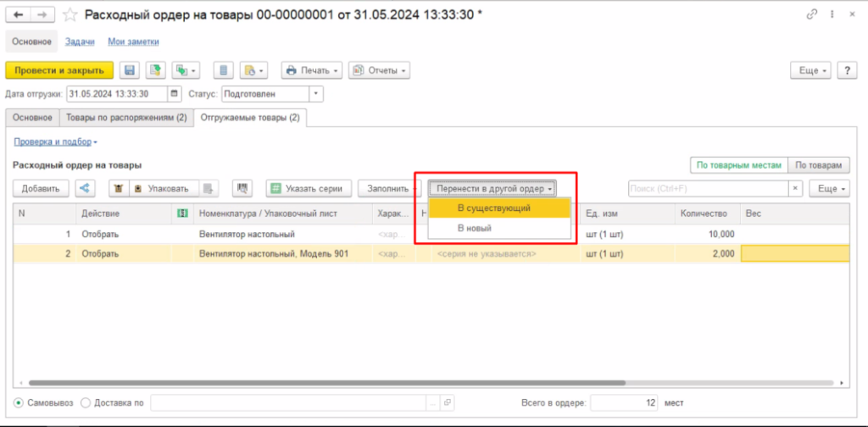The height and width of the screenshot is (427, 868).
Task: Click the help question mark button
Action: 846,70
